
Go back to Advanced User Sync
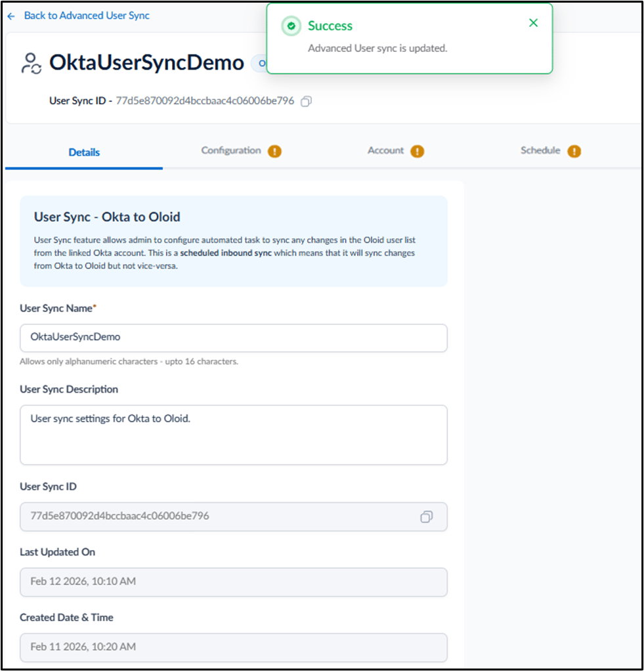(87, 16)
